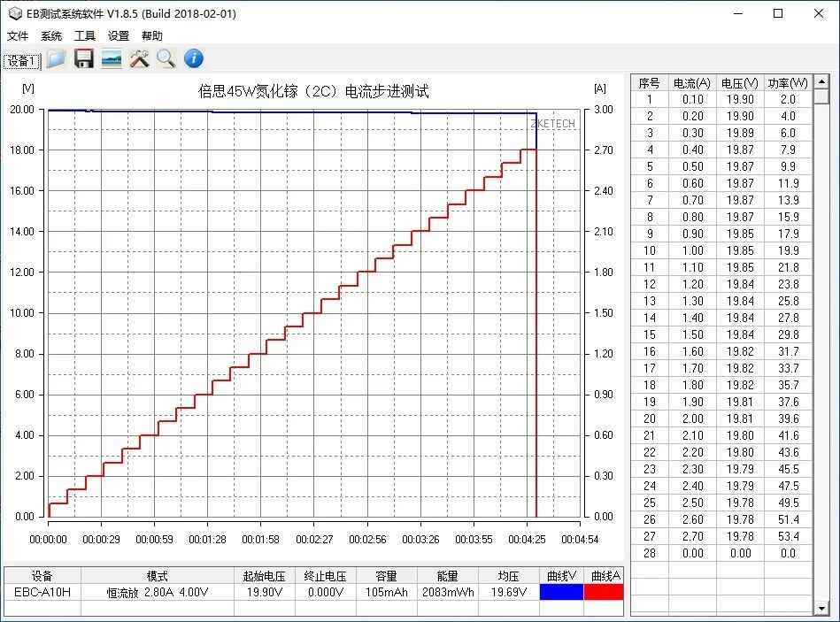Open the hammer and wrench tools icon
The image size is (840, 622).
139,59
